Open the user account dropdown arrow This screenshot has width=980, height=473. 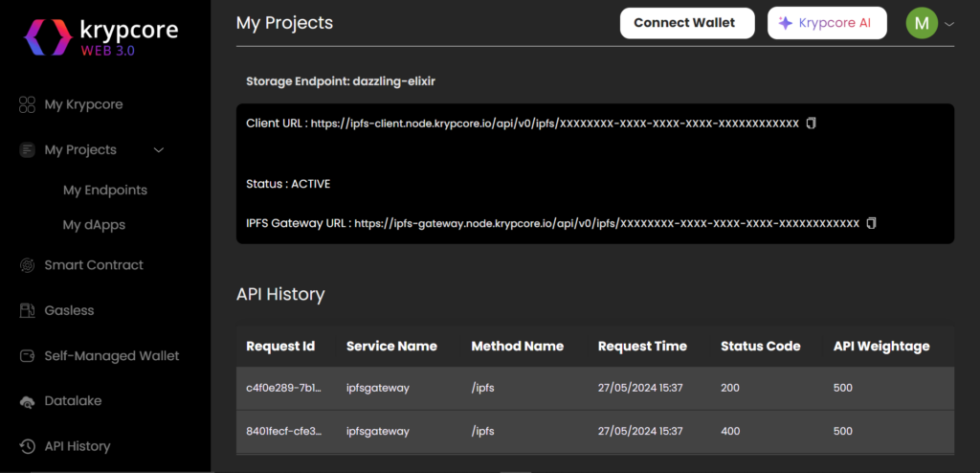[949, 24]
